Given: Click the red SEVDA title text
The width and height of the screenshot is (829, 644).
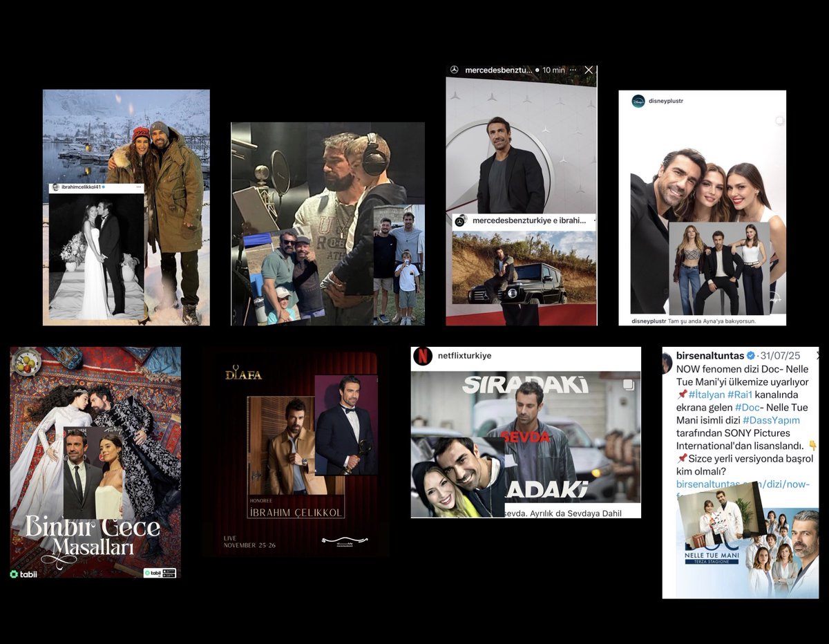Looking at the screenshot, I should pos(525,437).
